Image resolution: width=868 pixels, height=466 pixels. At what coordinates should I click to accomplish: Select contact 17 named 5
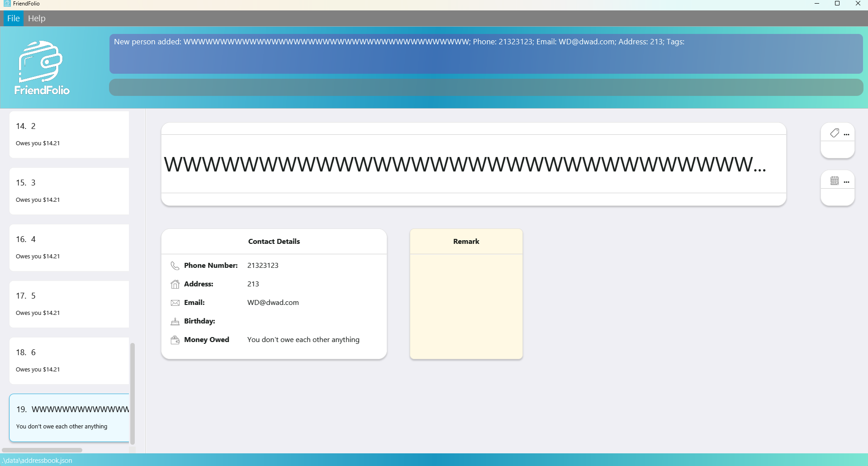tap(69, 304)
